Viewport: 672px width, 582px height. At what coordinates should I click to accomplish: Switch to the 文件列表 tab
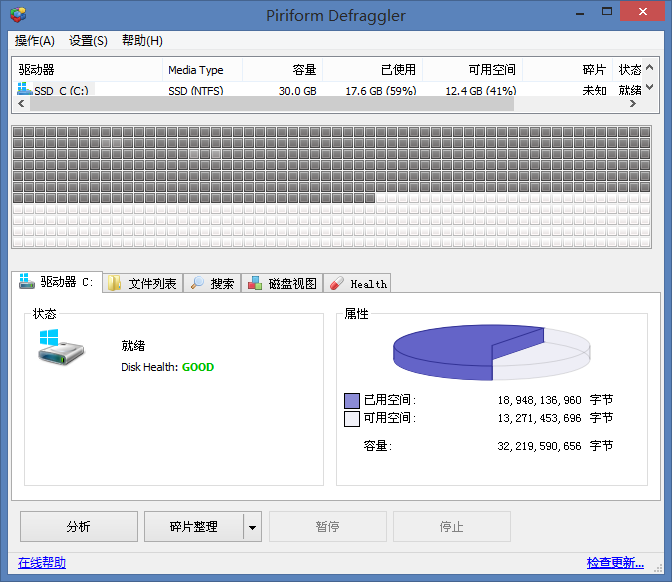[143, 283]
